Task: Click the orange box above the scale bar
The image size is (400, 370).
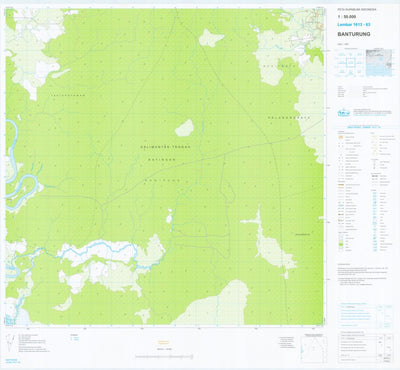Action: [164, 342]
